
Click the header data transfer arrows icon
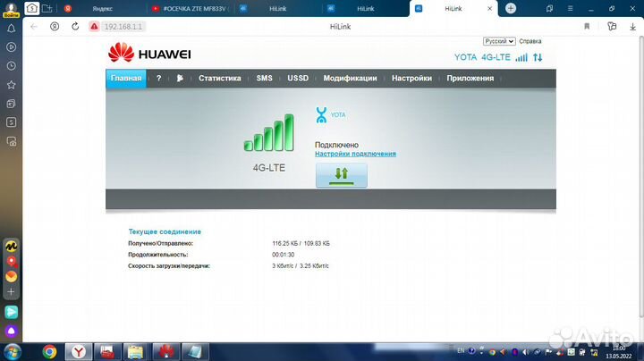(538, 57)
